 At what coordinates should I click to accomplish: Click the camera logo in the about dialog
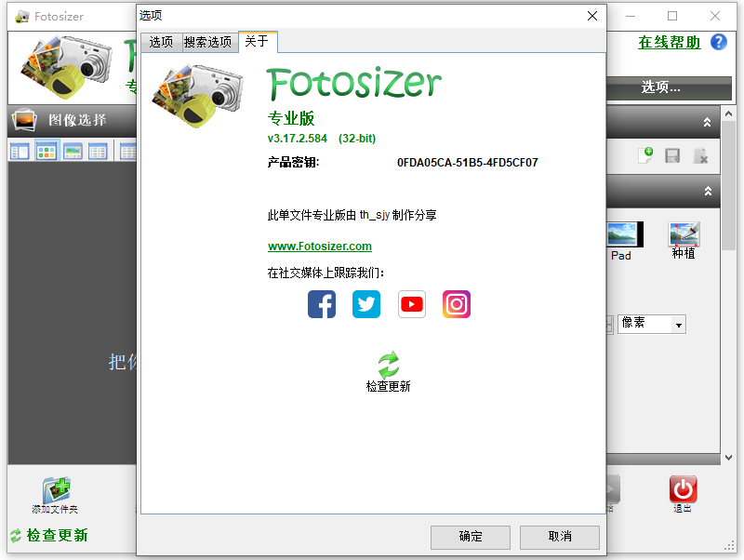click(x=197, y=97)
